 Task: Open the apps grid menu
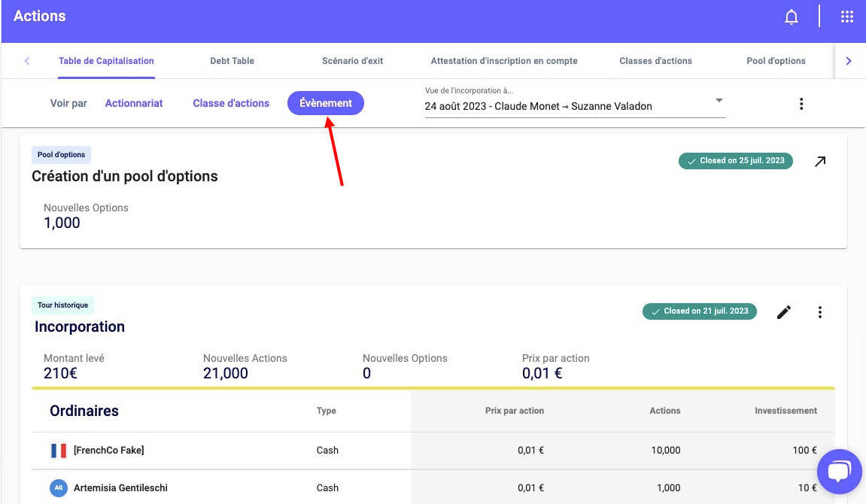click(846, 17)
